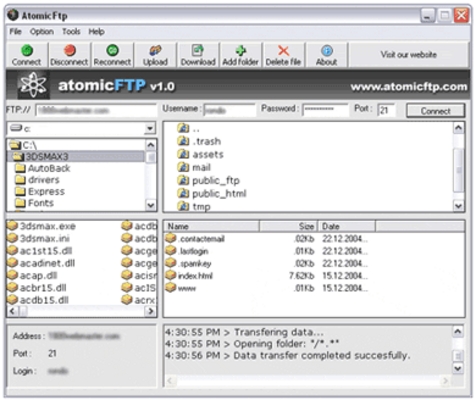
Task: Click the Visit our website button
Action: (x=408, y=55)
